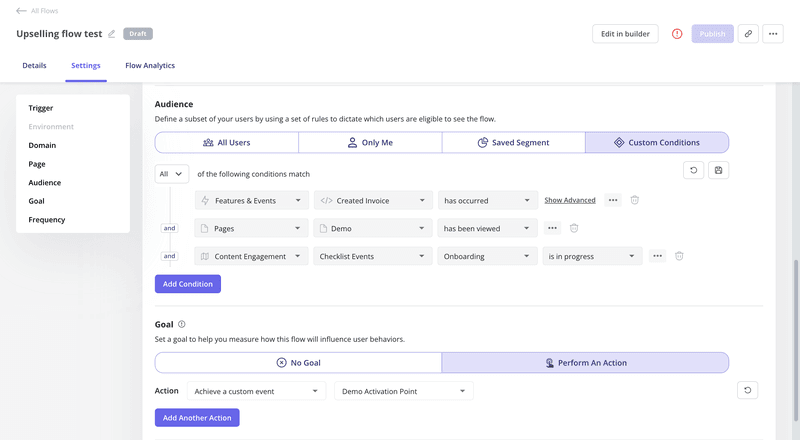Viewport: 800px width, 440px height.
Task: Click the Draft status badge
Action: tap(138, 34)
